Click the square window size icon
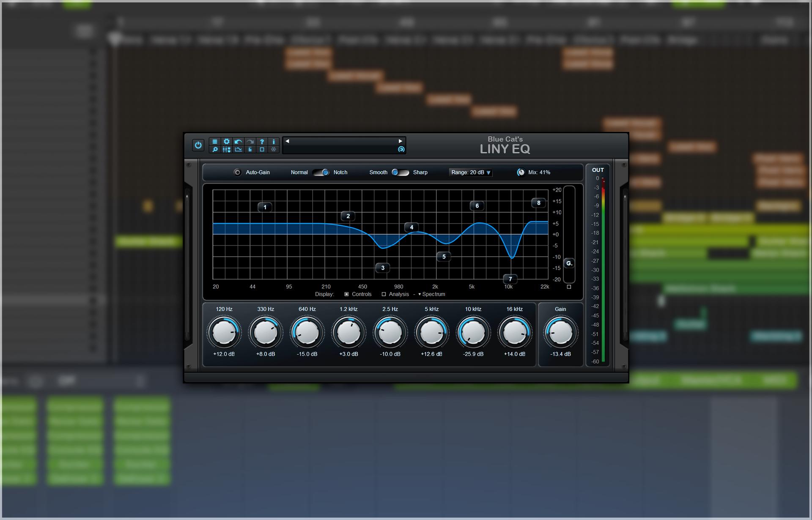Image resolution: width=812 pixels, height=520 pixels. [x=262, y=149]
